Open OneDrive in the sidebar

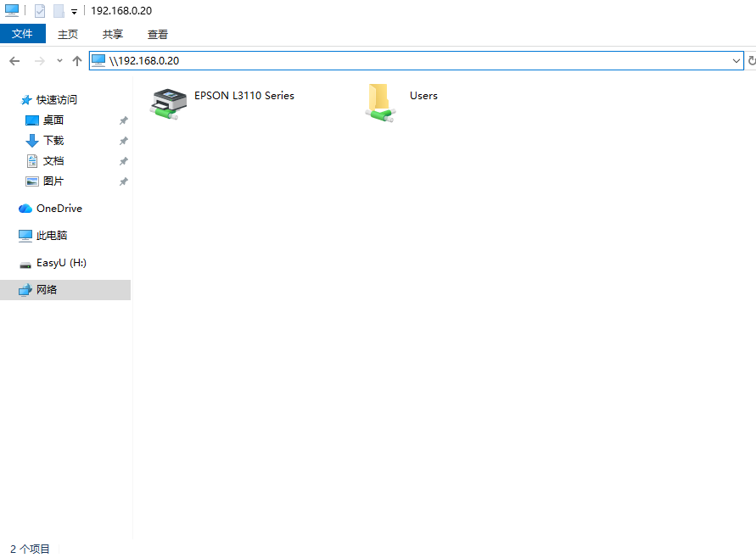[x=59, y=209]
